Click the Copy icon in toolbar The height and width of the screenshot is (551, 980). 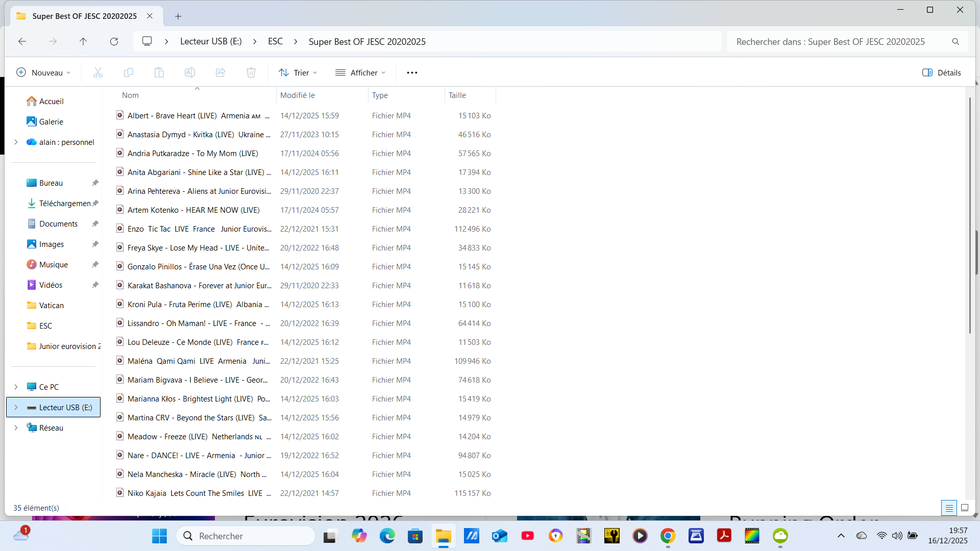click(129, 72)
